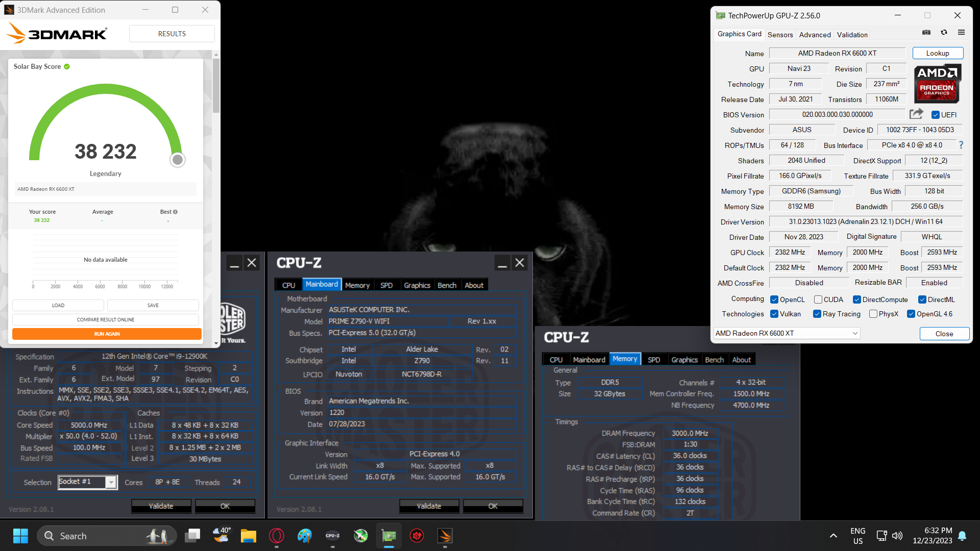Open Opera browser from the taskbar

point(277,536)
